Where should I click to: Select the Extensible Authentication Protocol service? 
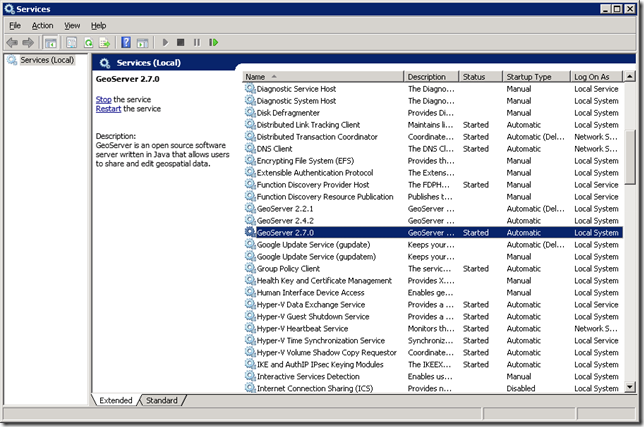(433, 172)
